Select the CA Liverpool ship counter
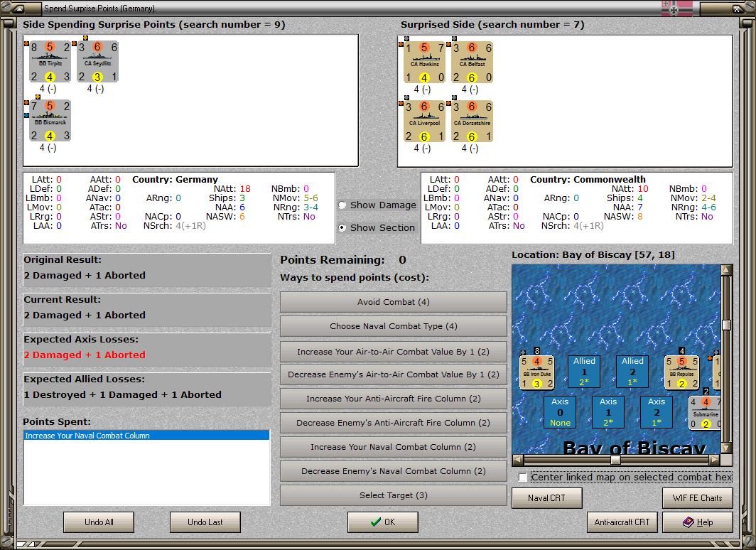Viewport: 756px width, 550px height. (x=424, y=121)
